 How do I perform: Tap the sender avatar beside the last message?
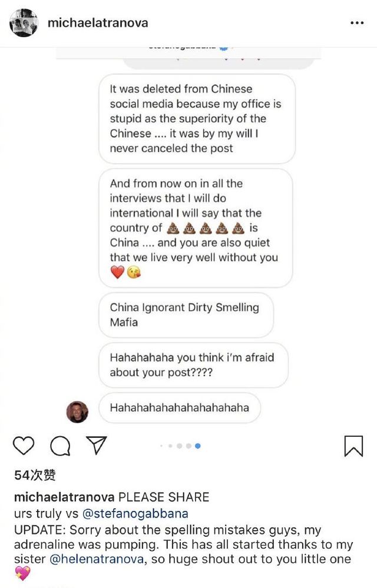coord(77,411)
